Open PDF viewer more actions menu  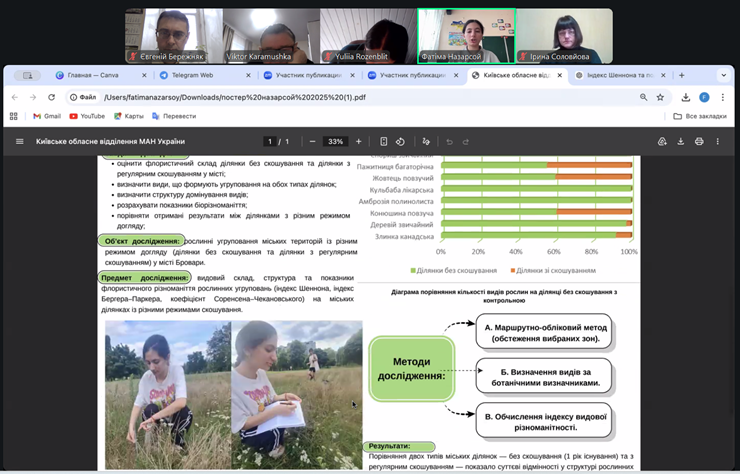click(x=720, y=141)
